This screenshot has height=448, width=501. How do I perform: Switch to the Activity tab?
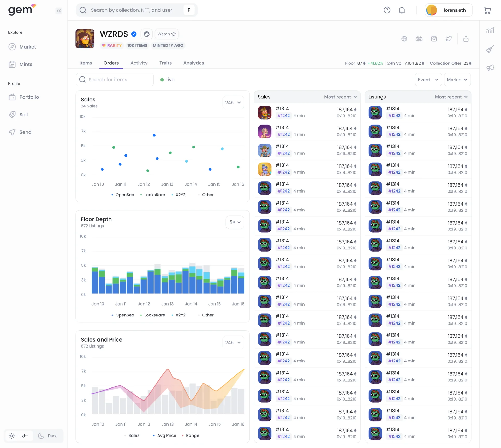139,63
